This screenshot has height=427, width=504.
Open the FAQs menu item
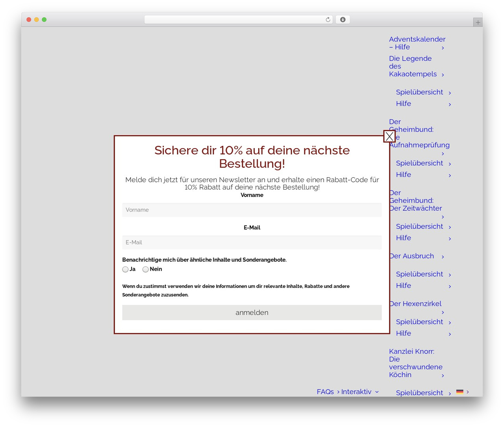(x=325, y=392)
